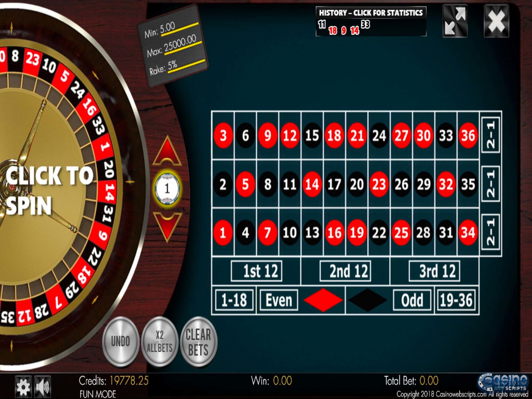
Task: Click the UNDO round button
Action: click(120, 341)
